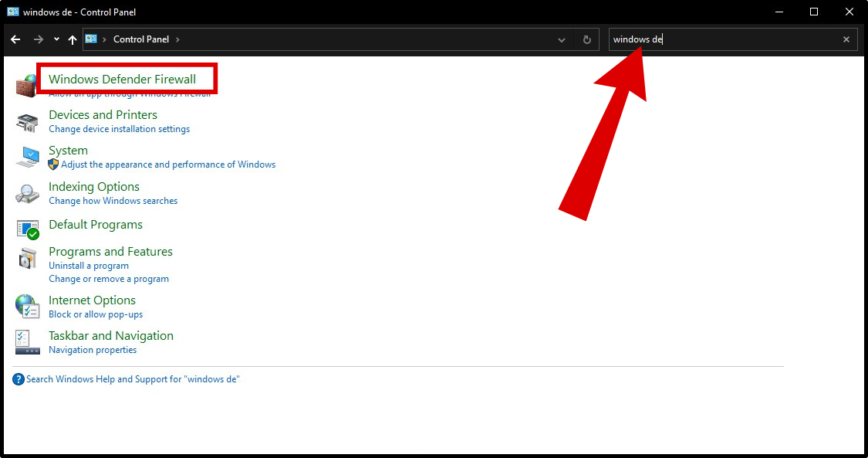Click the Indexing Options magnifier icon

pyautogui.click(x=27, y=194)
